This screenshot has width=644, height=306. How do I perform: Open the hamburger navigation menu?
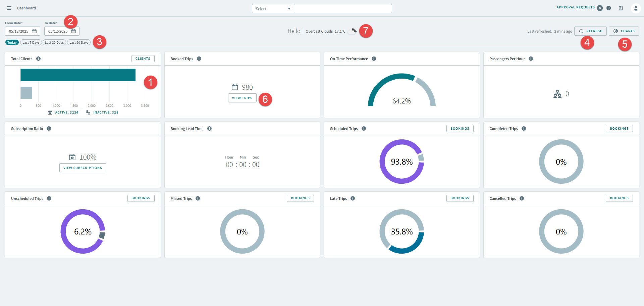click(9, 8)
